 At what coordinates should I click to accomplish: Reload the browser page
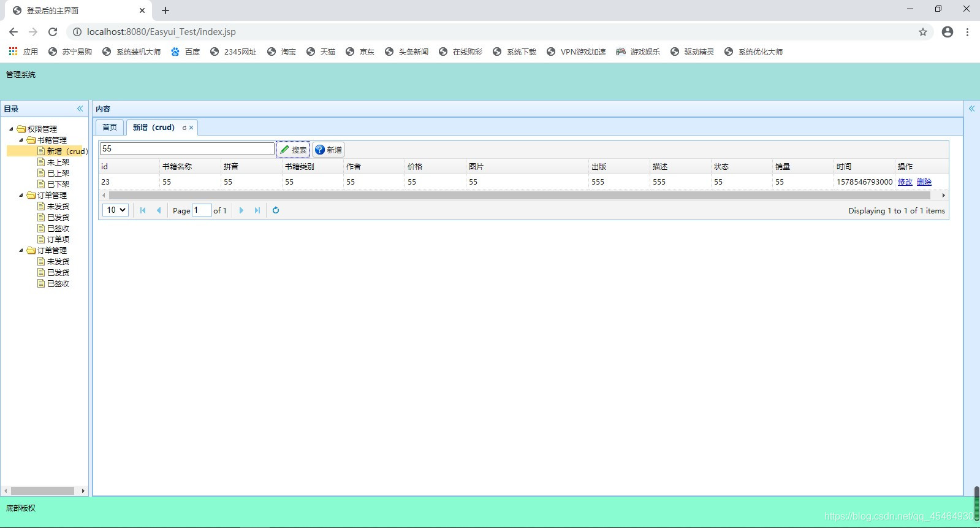pyautogui.click(x=53, y=32)
